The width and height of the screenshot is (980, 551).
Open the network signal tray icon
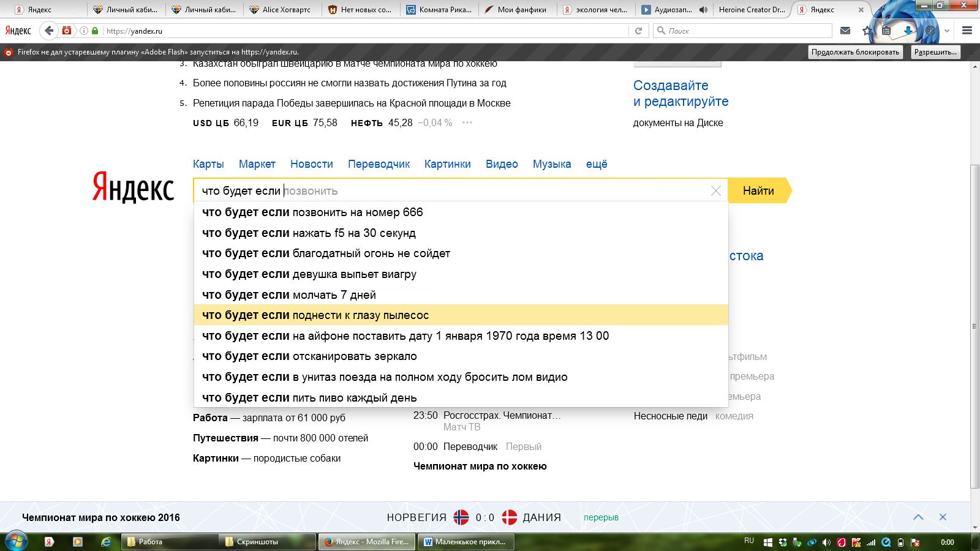pyautogui.click(x=871, y=542)
